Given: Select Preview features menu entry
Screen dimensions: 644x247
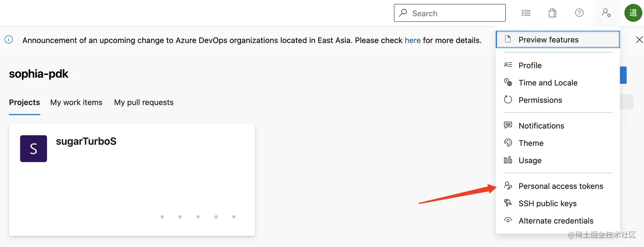Looking at the screenshot, I should pyautogui.click(x=558, y=40).
